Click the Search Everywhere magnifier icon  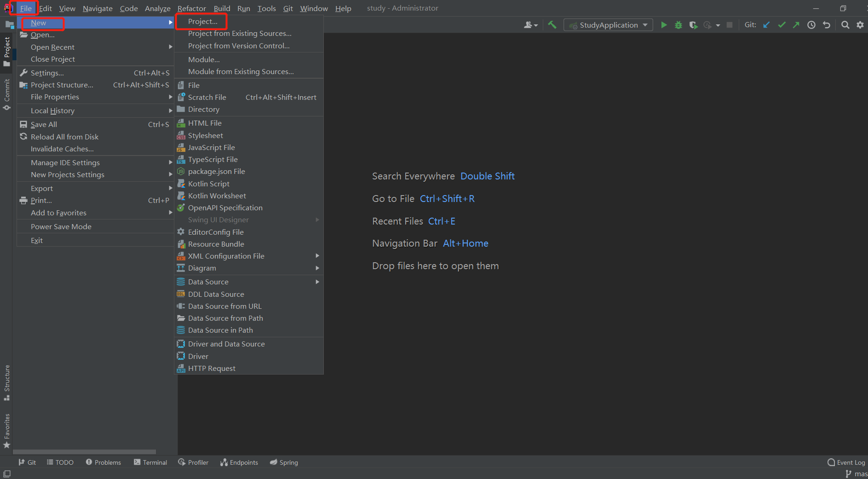[845, 25]
